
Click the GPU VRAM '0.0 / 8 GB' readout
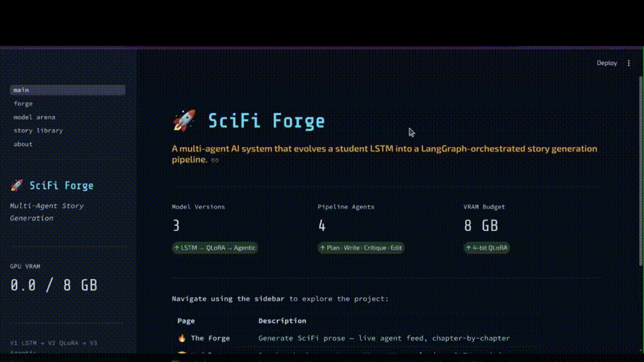(54, 285)
